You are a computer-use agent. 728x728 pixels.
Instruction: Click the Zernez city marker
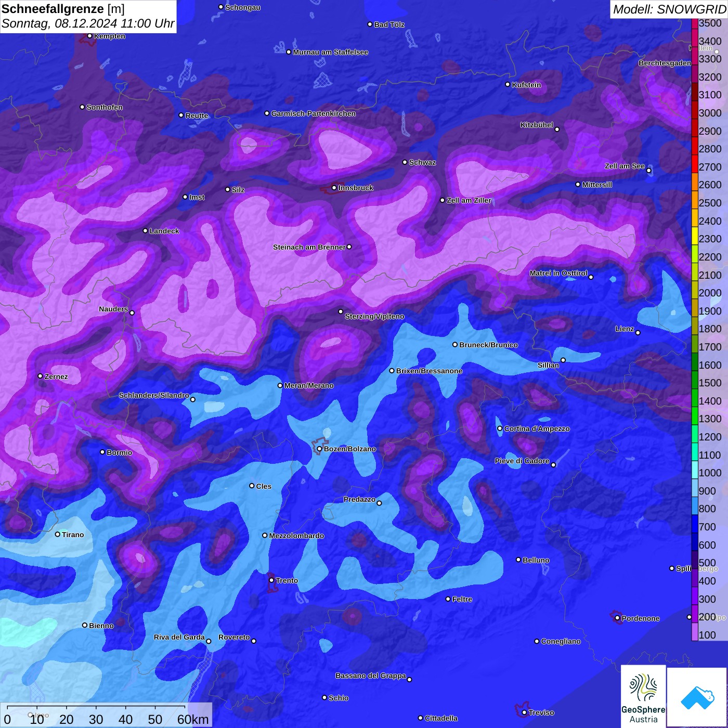(x=40, y=376)
